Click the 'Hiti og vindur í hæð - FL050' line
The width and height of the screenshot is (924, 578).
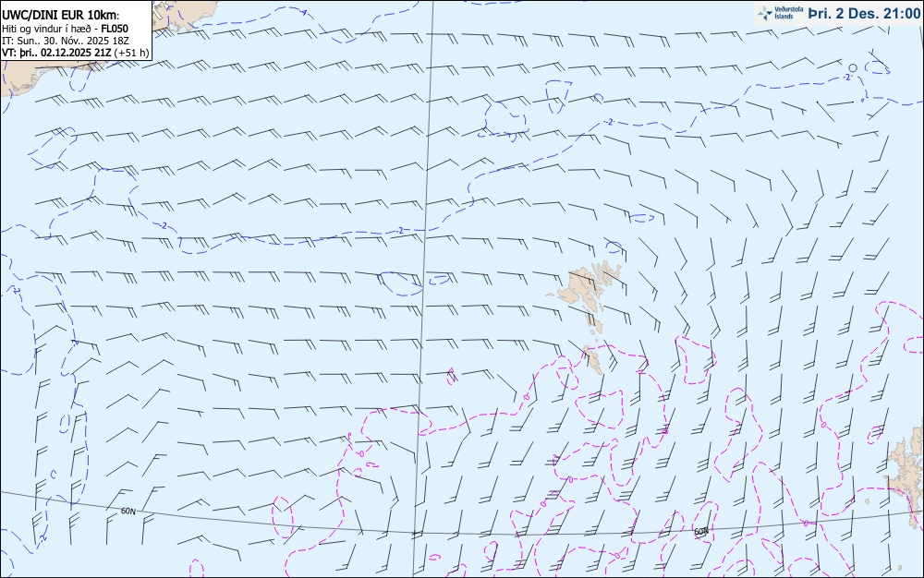point(65,29)
